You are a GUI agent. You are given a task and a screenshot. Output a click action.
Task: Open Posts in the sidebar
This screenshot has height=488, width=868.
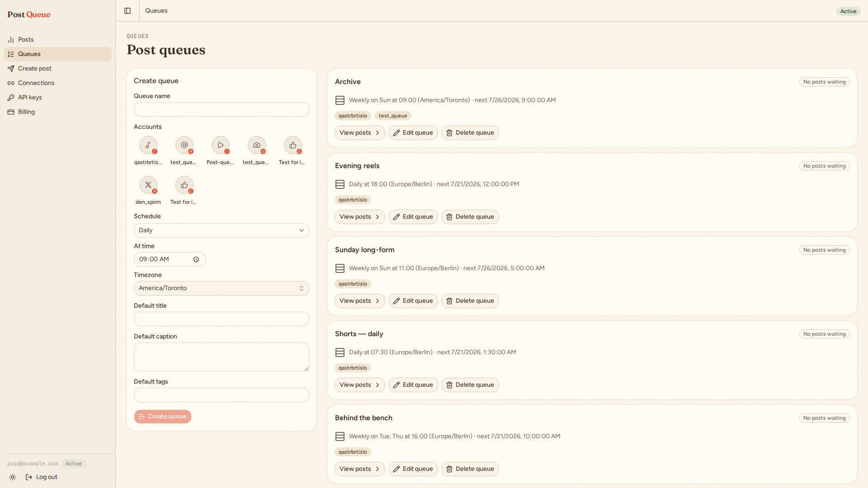57,40
